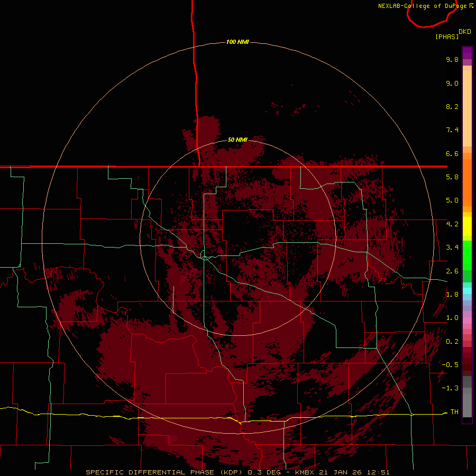Click the 3.4 value on the color scale

452,248
